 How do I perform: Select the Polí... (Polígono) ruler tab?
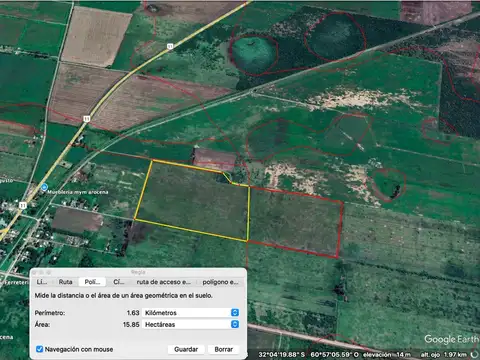pos(92,282)
